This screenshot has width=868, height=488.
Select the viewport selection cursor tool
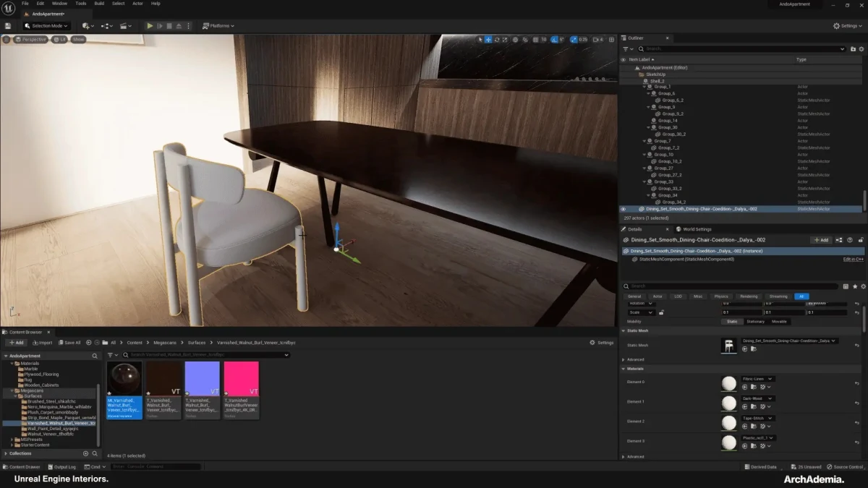coord(480,40)
